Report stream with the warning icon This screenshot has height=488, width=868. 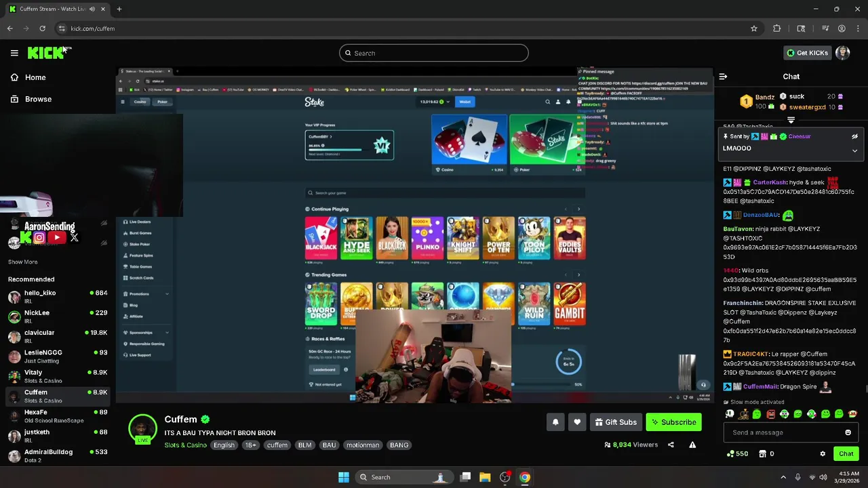(x=692, y=445)
